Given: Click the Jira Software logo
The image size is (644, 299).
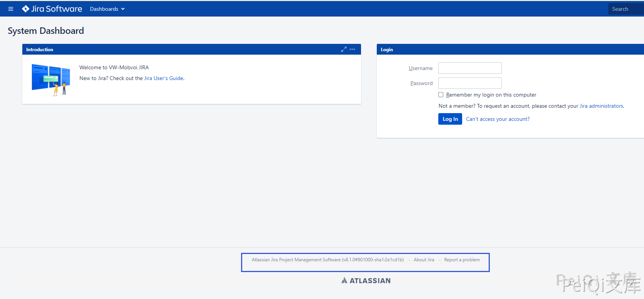Looking at the screenshot, I should tap(52, 9).
